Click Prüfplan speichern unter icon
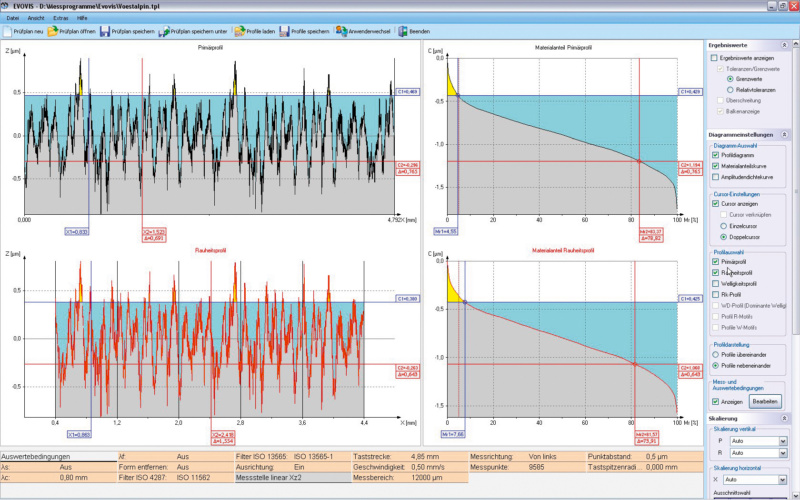The image size is (800, 500). pyautogui.click(x=162, y=31)
